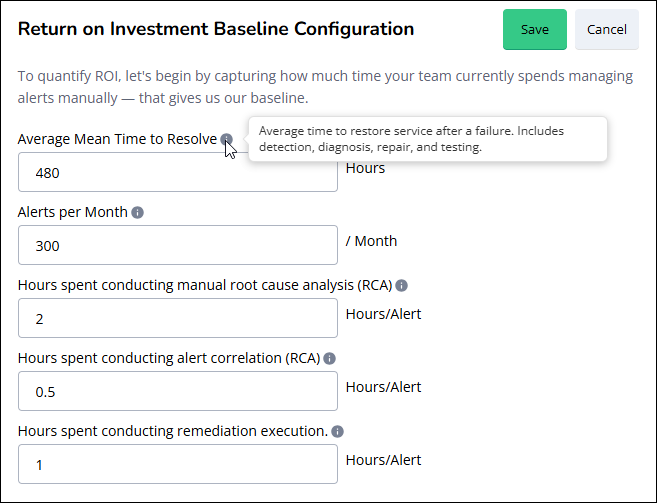Click the 'Average Mean Time to Resolve' label
This screenshot has height=503, width=657.
click(x=117, y=139)
